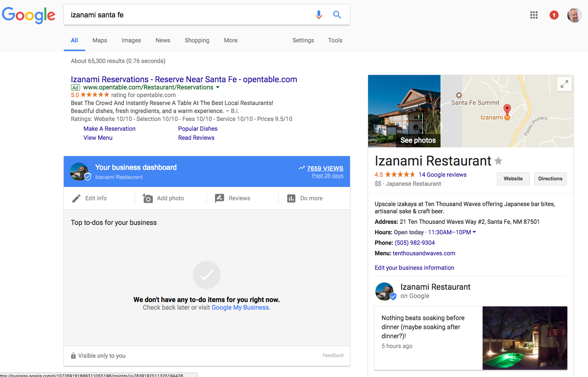Click the map thumbnail of Izanami
This screenshot has width=588, height=377.
[x=507, y=111]
